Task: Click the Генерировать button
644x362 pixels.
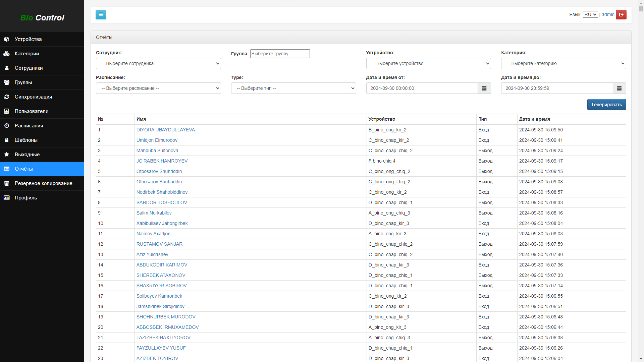Action: click(606, 105)
